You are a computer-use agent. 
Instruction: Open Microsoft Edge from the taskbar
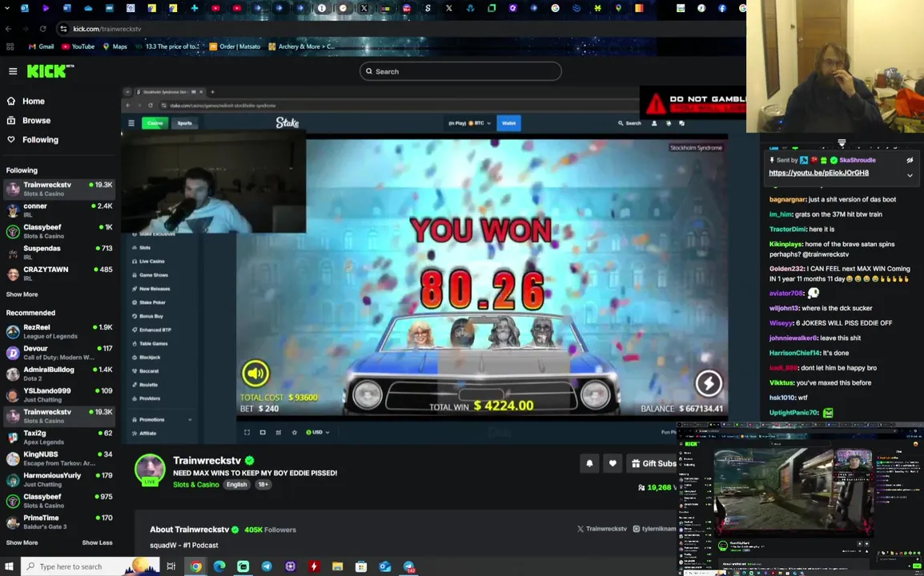pos(219,566)
